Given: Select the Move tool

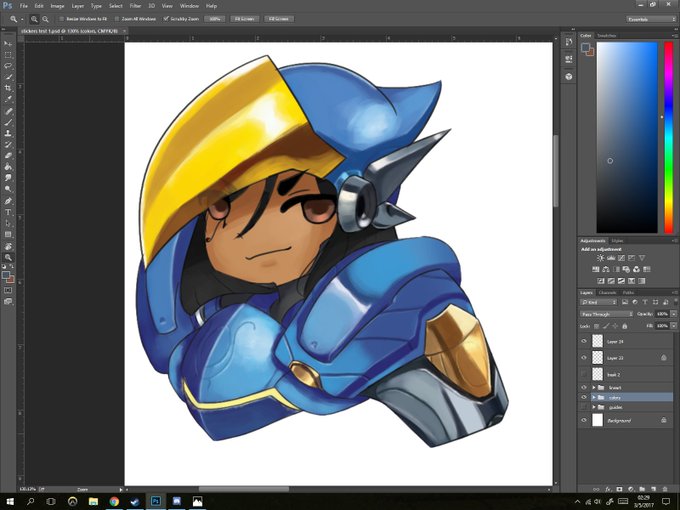Looking at the screenshot, I should point(8,44).
